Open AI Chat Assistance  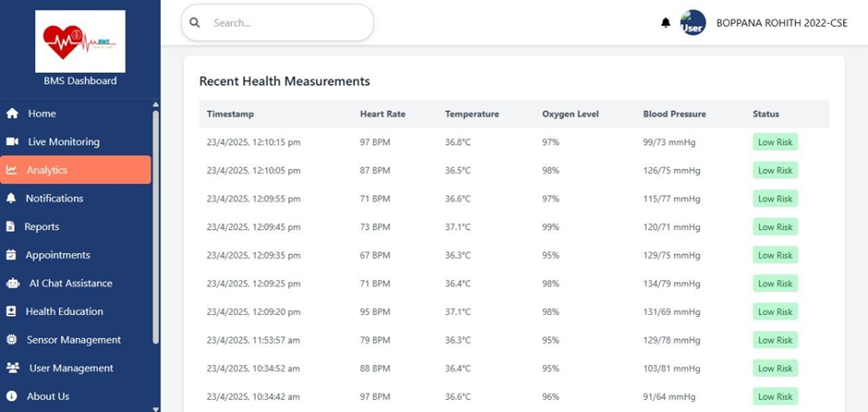click(x=76, y=283)
